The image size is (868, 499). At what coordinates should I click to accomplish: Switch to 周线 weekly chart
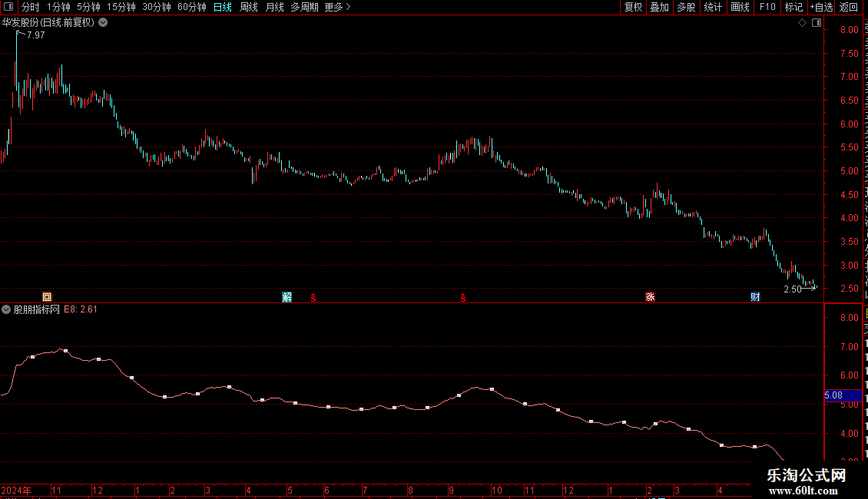249,7
